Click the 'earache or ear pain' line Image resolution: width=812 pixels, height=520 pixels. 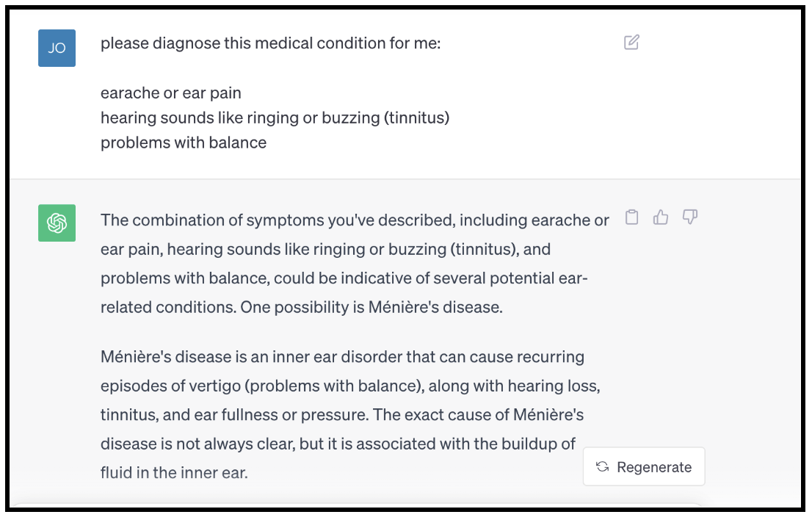click(x=170, y=93)
